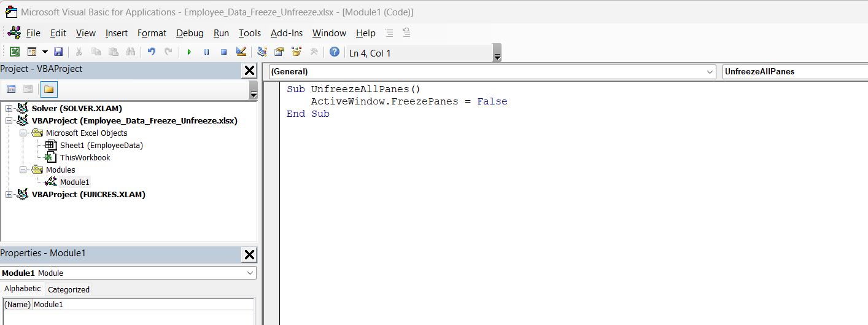Image resolution: width=868 pixels, height=325 pixels.
Task: Close the Project - VBAProject pane
Action: click(x=249, y=71)
